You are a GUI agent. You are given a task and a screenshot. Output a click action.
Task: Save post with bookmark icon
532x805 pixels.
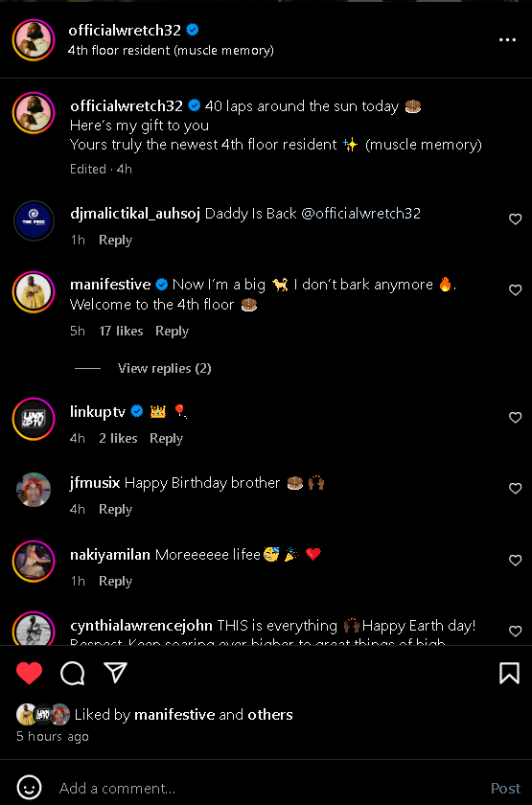pyautogui.click(x=509, y=673)
